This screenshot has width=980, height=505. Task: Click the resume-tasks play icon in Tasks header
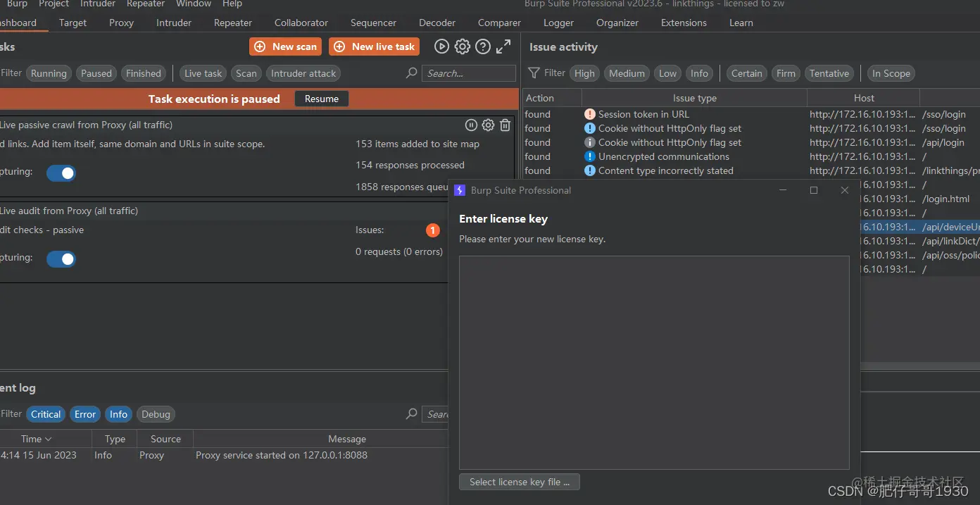point(441,46)
